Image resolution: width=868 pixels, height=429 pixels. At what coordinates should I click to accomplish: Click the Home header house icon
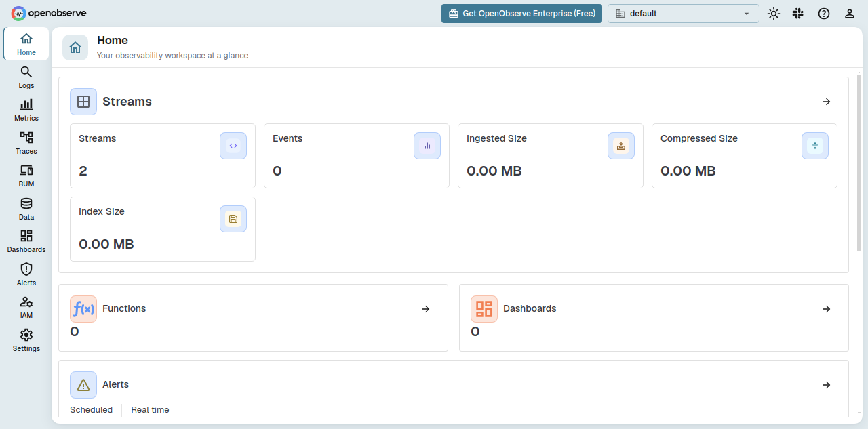(x=75, y=47)
